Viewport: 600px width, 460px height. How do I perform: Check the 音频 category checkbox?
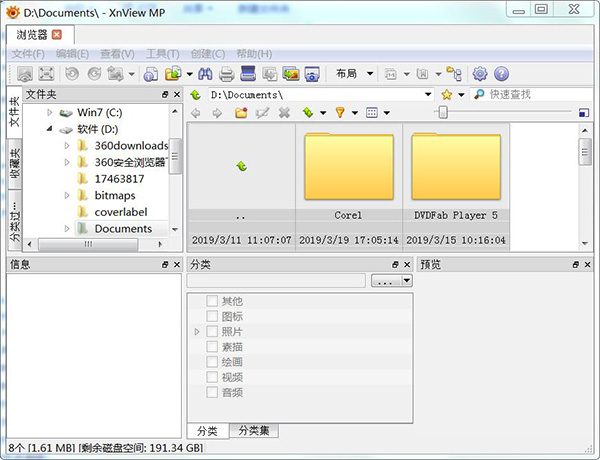(212, 392)
